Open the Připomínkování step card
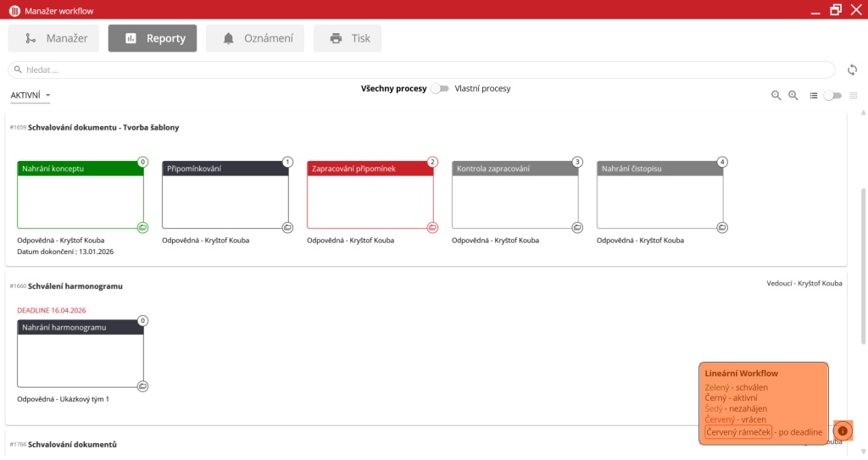868x460 pixels. (x=225, y=195)
